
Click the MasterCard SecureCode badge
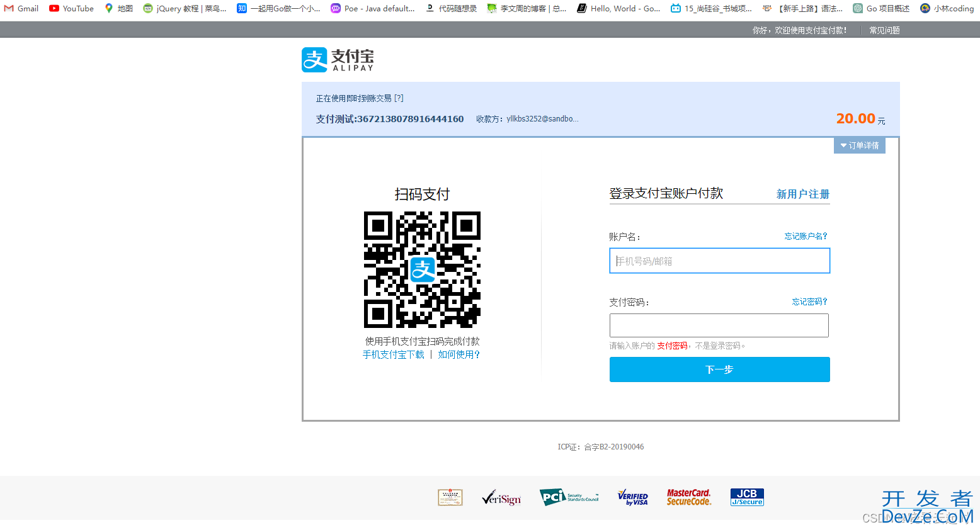tap(689, 497)
